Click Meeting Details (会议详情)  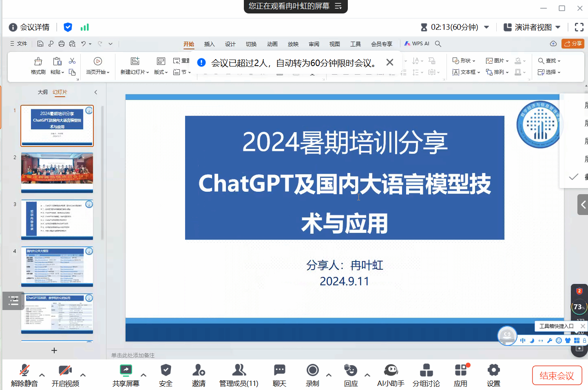click(29, 27)
